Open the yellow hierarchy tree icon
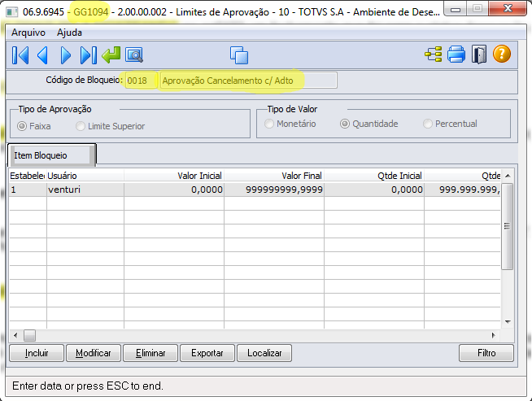This screenshot has height=401, width=532. click(434, 54)
